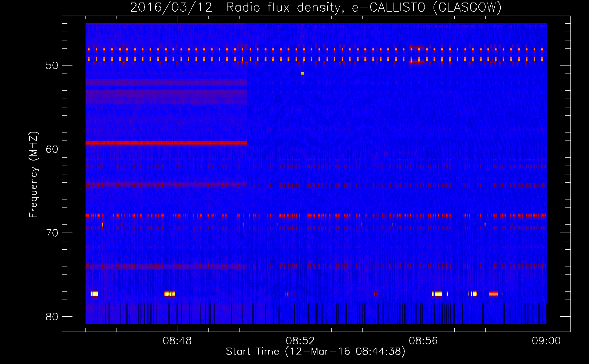
Task: Click the 09:00 time tick label
Action: 546,341
